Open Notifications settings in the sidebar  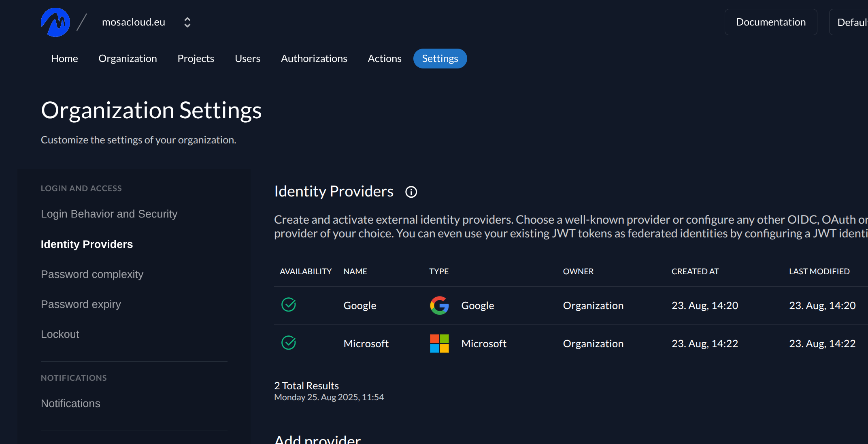tap(70, 403)
